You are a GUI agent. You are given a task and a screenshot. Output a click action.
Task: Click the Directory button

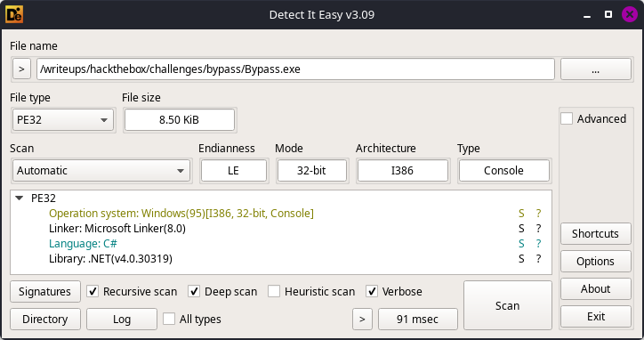pos(45,319)
